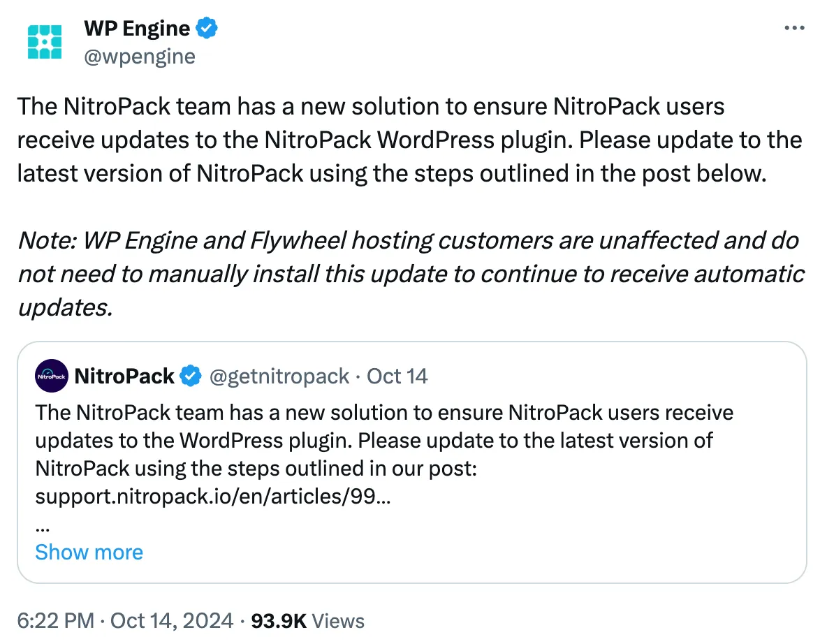Expand quoted tweet with Show more
Viewport: 820px width, 644px height.
pyautogui.click(x=89, y=552)
